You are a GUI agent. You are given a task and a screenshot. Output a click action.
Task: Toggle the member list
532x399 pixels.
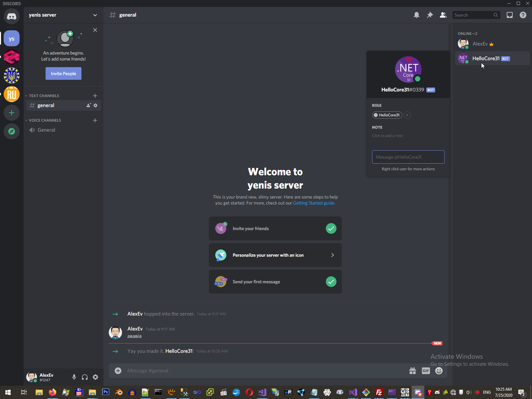pyautogui.click(x=443, y=15)
